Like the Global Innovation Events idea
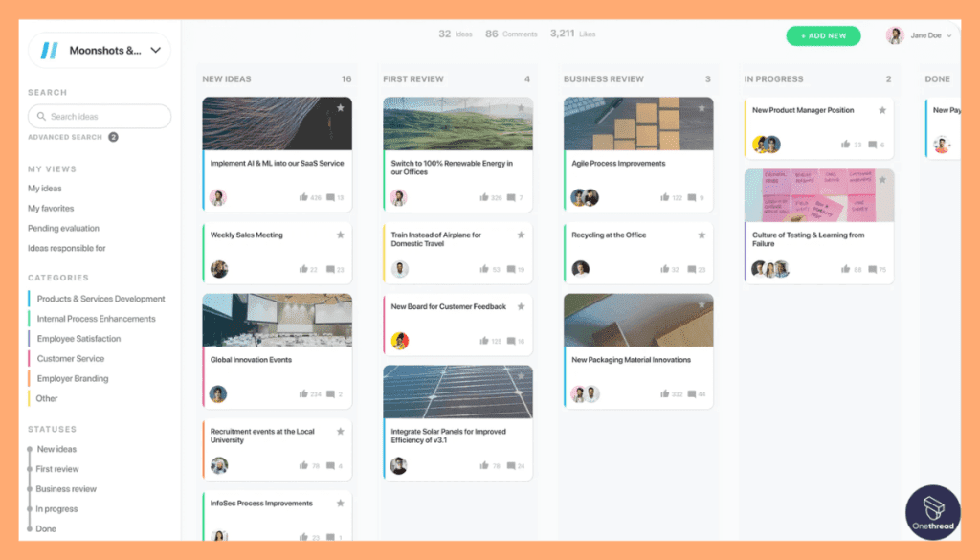Viewport: 980px width, 560px height. click(303, 393)
